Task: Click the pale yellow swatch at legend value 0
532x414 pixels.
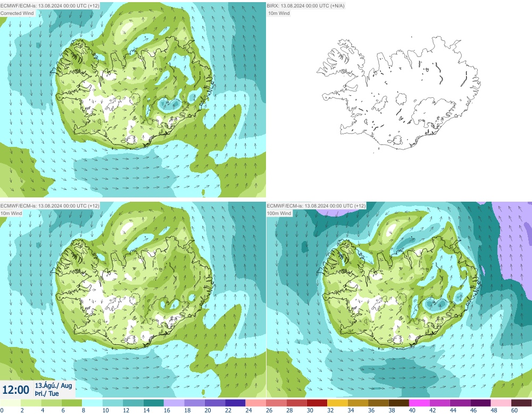Action: point(11,403)
